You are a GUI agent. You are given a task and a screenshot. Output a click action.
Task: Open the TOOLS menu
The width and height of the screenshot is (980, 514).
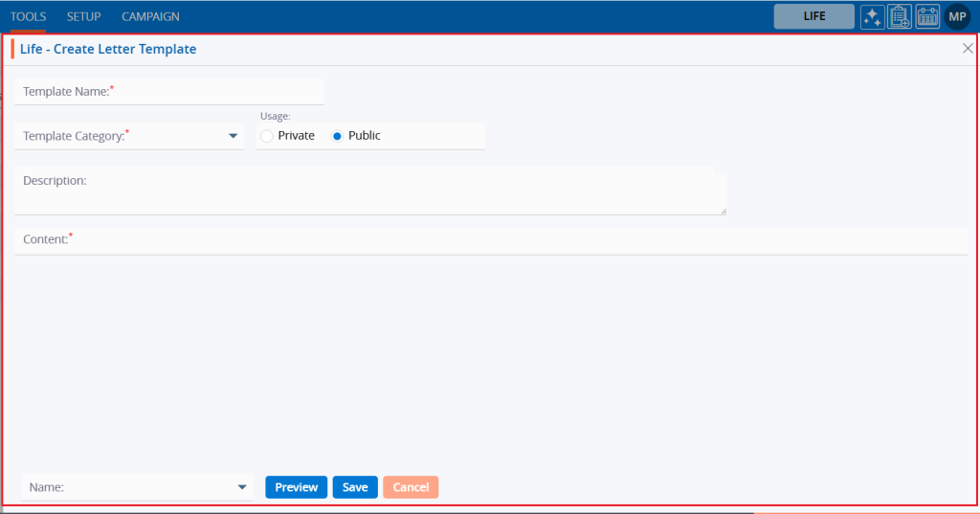tap(29, 16)
